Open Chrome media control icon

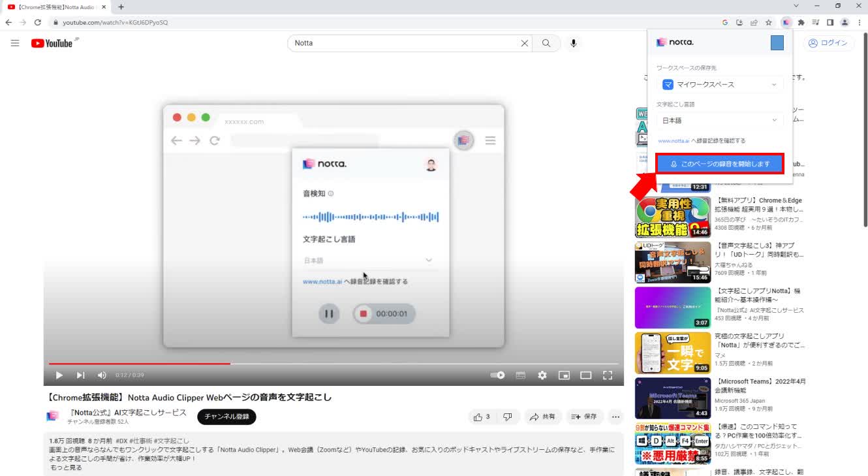(816, 22)
